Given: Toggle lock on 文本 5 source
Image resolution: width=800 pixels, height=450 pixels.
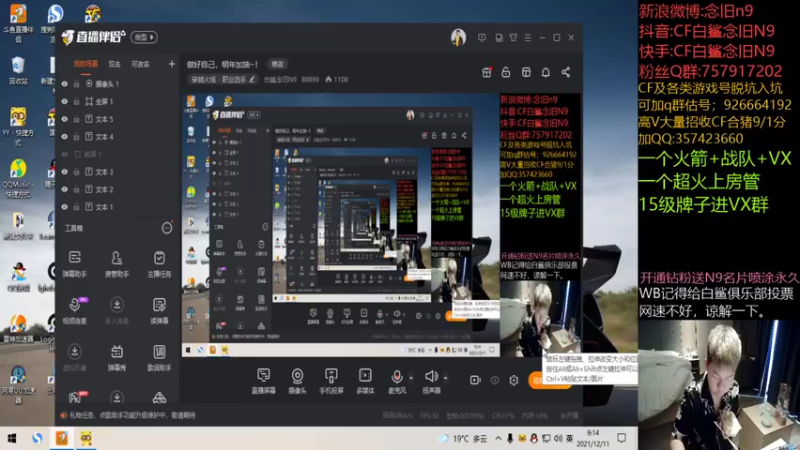Looking at the screenshot, I should pyautogui.click(x=77, y=119).
